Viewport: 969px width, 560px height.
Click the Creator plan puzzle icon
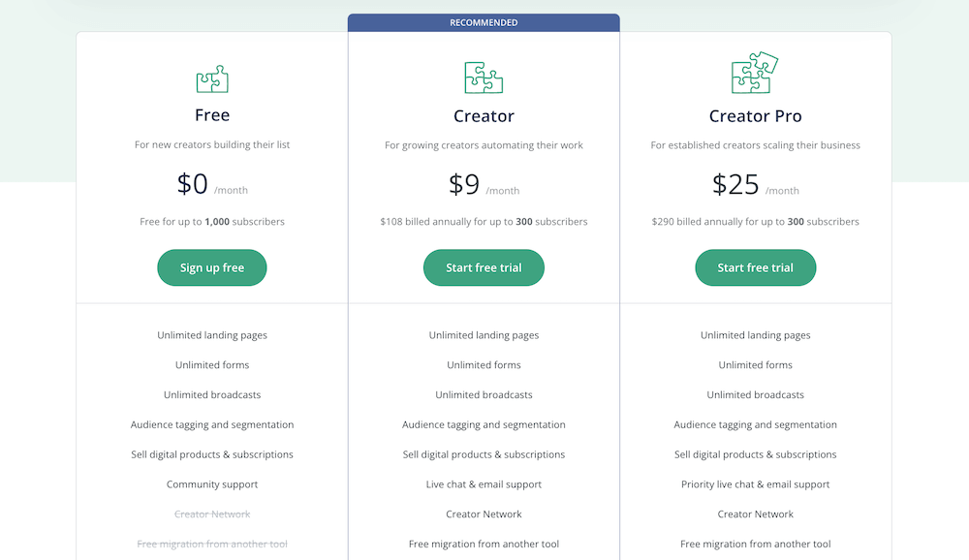(484, 77)
